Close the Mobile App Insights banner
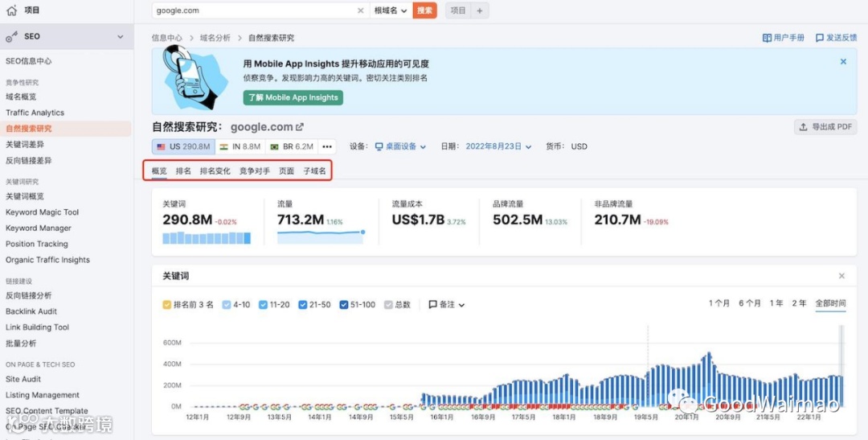 tap(843, 61)
